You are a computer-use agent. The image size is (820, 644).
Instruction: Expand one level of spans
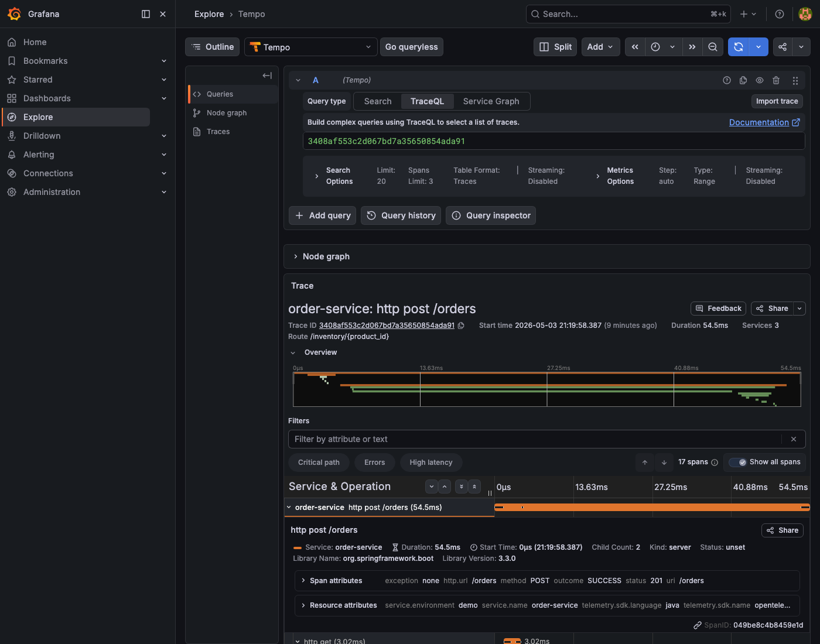click(432, 487)
